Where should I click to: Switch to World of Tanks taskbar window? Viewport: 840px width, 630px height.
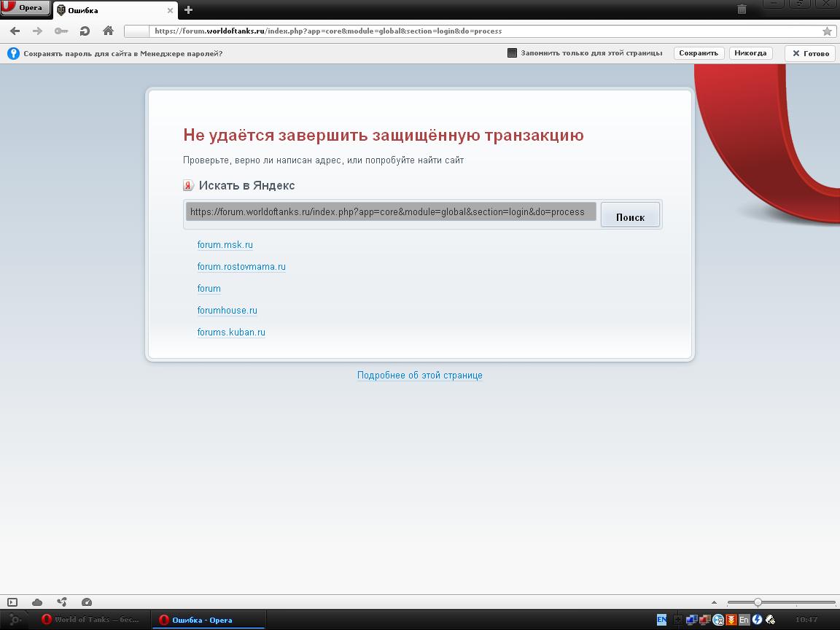coord(91,620)
